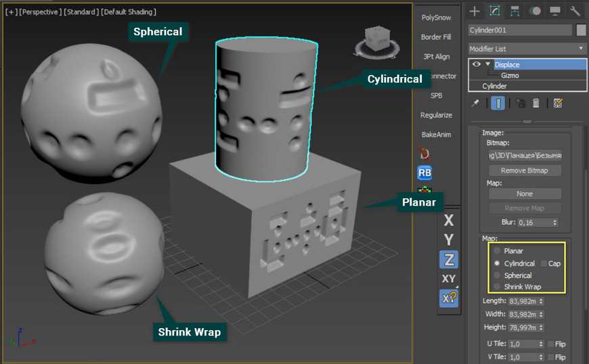Switch to the Hierarchy panel icon
Screen dimensions: 589x364
(515, 11)
